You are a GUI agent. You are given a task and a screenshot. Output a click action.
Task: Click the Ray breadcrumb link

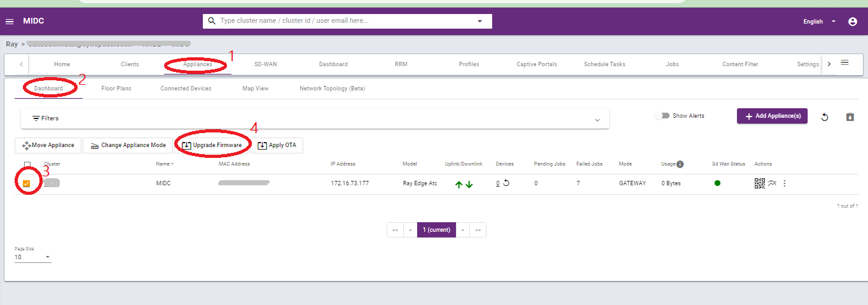[x=11, y=44]
